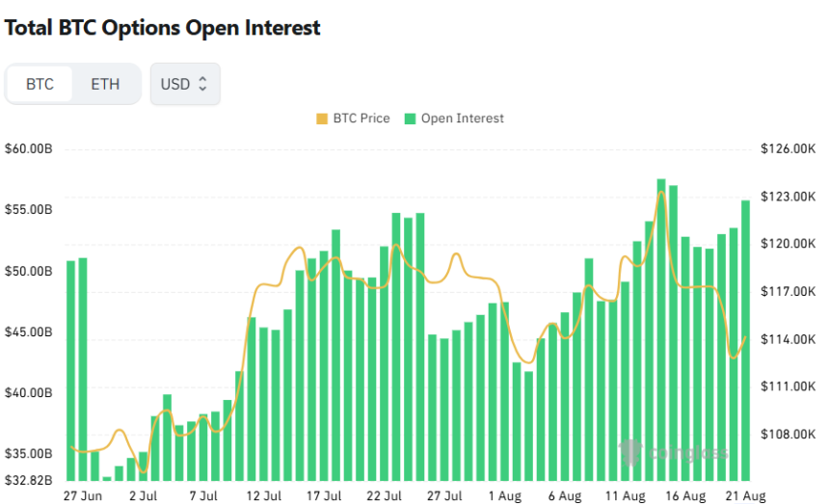This screenshot has height=504, width=829.
Task: Click the yellow BTC Price legend swatch
Action: (322, 119)
